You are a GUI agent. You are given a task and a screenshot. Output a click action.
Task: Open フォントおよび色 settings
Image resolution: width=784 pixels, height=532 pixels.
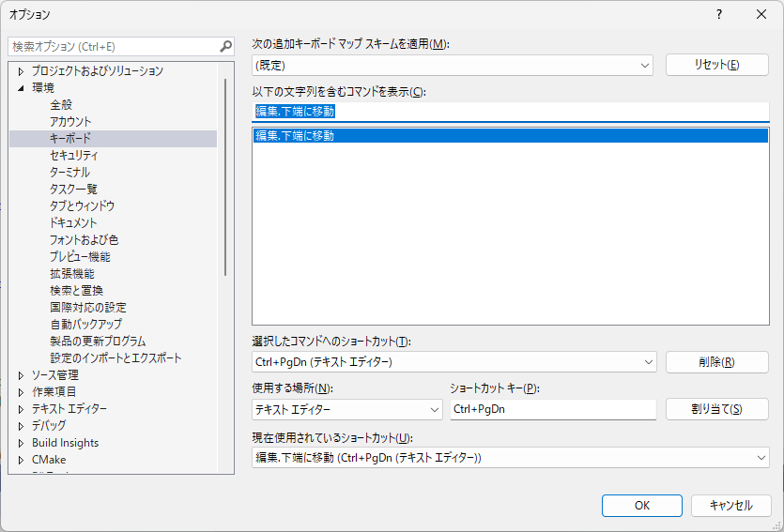(x=84, y=240)
